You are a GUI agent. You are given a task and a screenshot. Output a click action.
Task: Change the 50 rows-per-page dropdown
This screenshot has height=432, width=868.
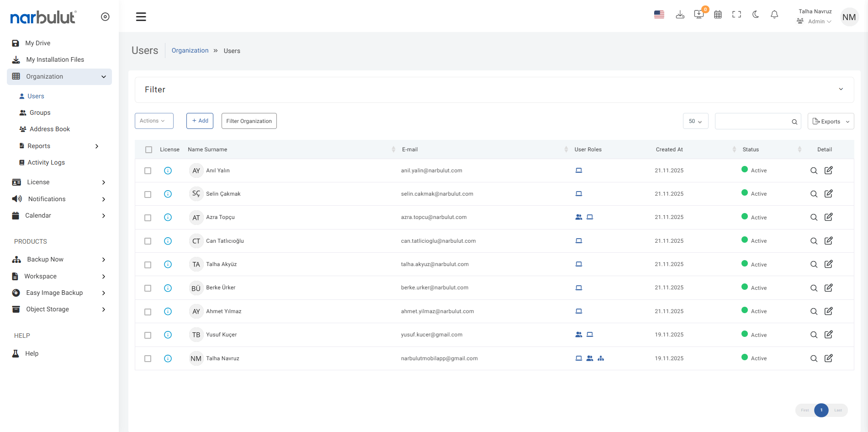point(695,121)
